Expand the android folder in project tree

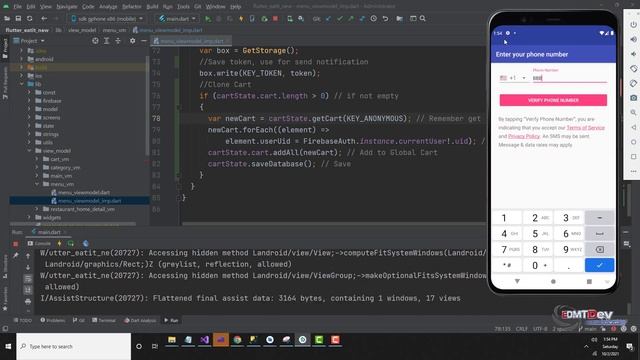(22, 59)
